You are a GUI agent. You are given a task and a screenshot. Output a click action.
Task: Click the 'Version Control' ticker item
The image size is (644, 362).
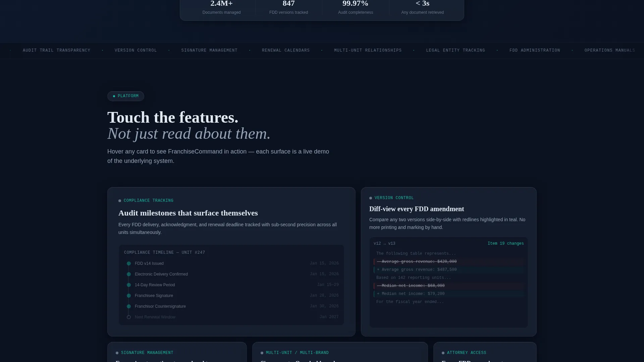136,50
